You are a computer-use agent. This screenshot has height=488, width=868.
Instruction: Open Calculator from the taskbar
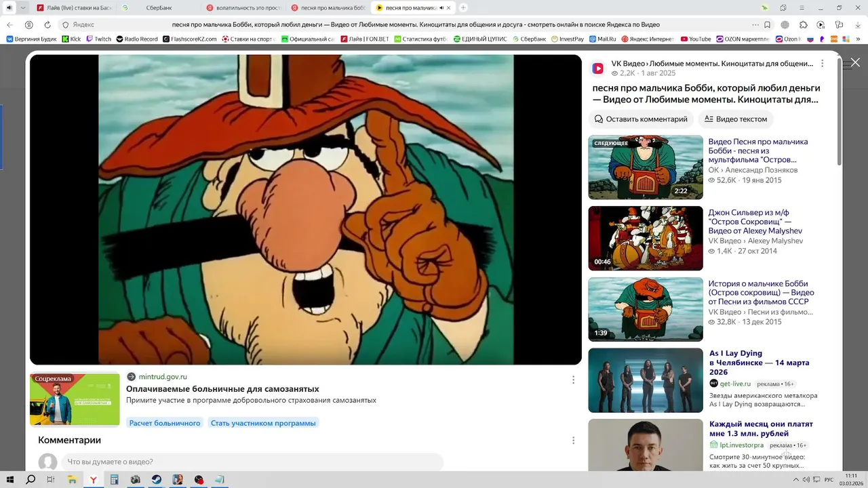click(114, 480)
